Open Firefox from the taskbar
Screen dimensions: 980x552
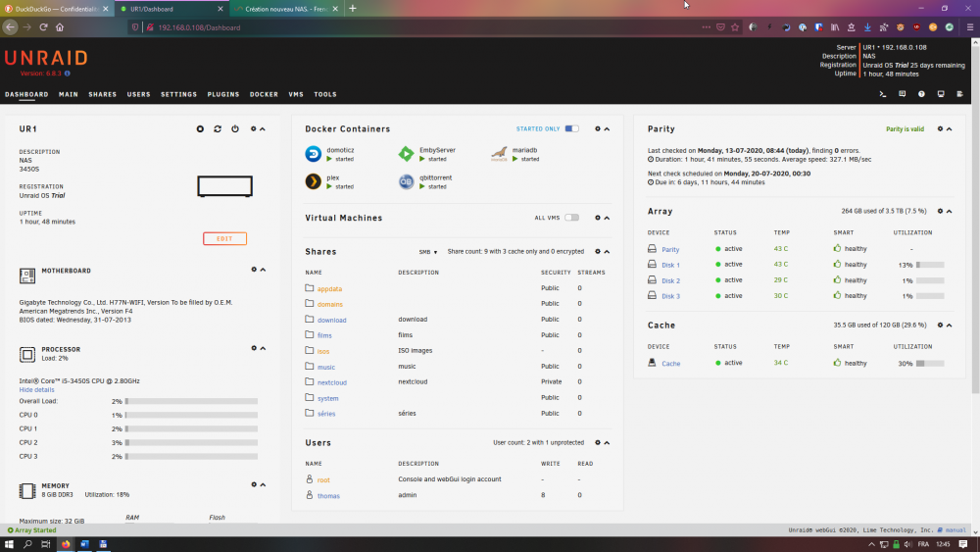tap(66, 544)
